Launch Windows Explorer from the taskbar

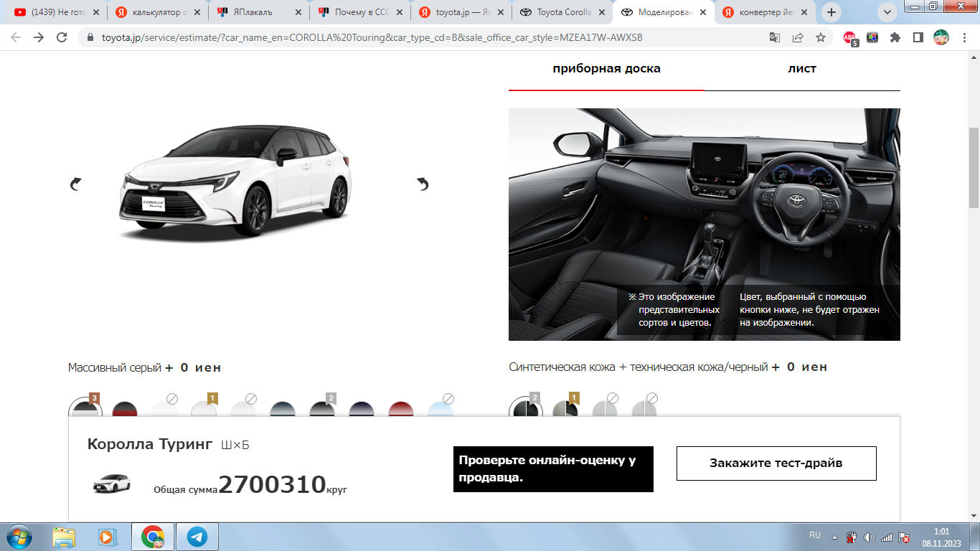[64, 537]
